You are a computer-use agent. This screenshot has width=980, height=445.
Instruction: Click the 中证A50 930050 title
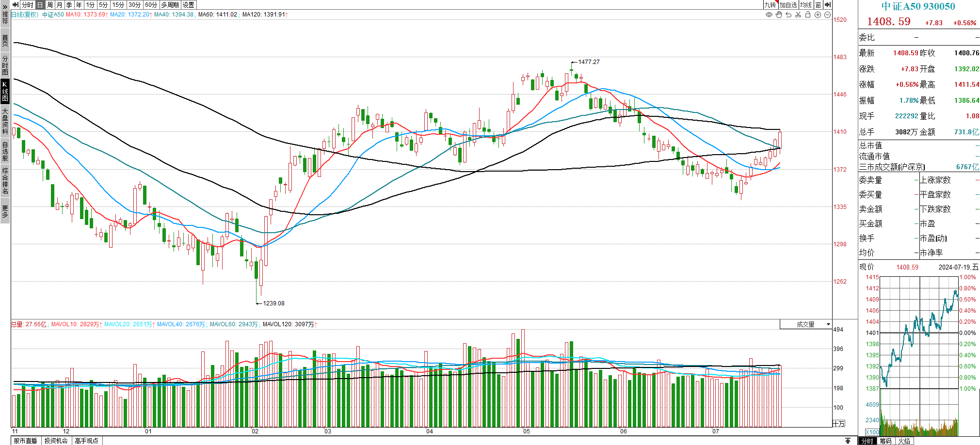click(x=918, y=6)
